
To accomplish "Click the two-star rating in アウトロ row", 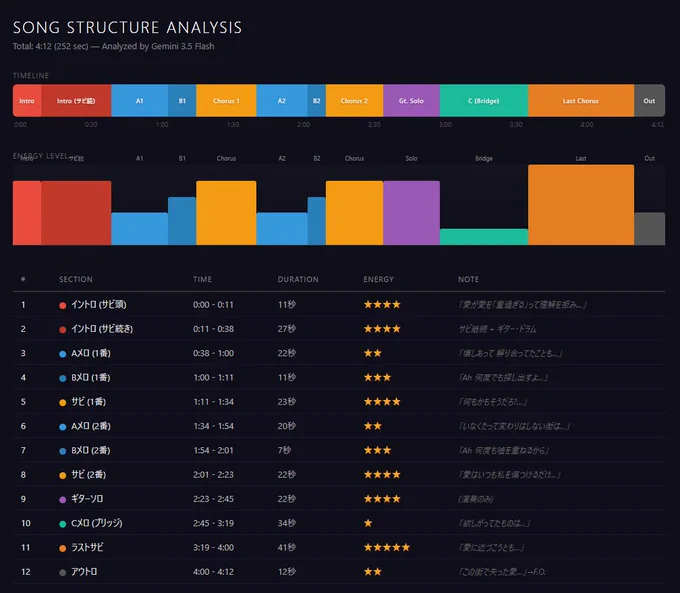I will [x=373, y=572].
